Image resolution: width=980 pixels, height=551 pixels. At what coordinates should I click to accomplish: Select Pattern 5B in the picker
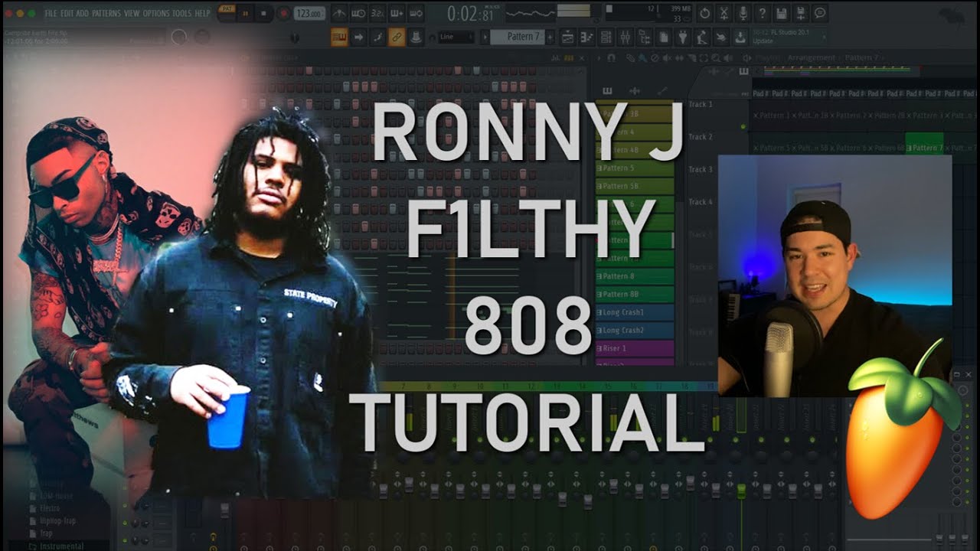[635, 186]
